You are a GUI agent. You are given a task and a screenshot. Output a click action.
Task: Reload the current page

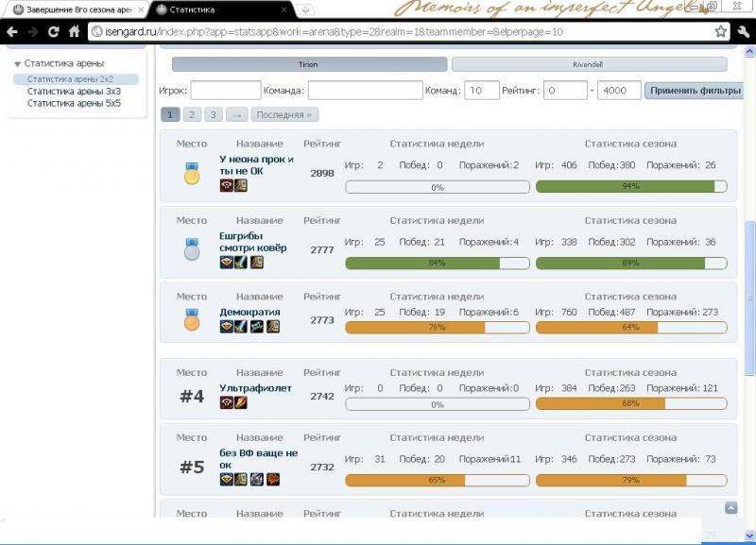pyautogui.click(x=54, y=32)
